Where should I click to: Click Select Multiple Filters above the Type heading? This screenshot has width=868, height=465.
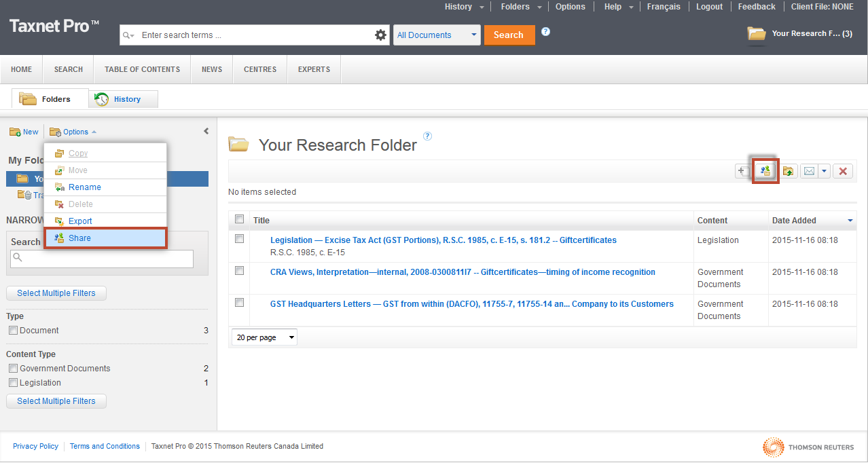[x=56, y=293]
